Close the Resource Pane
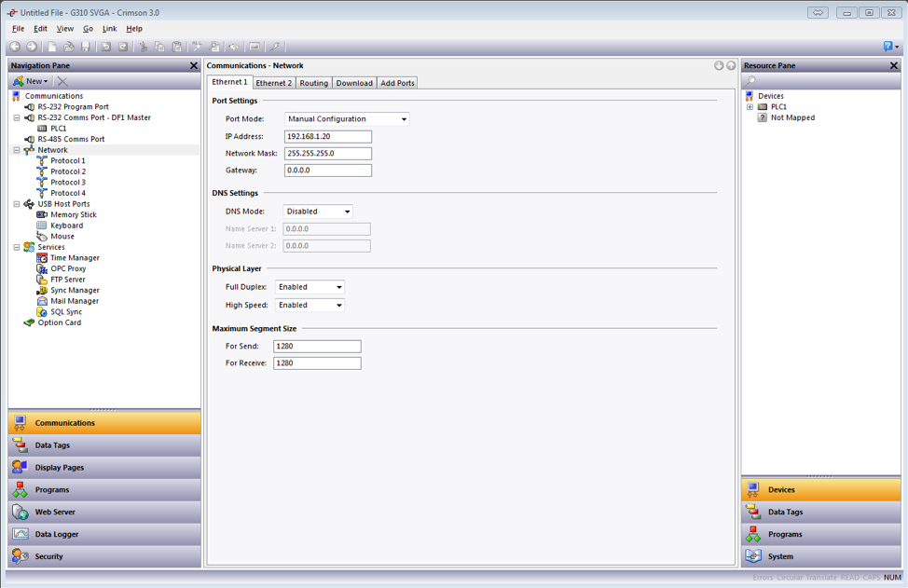This screenshot has width=908, height=588. pos(894,66)
